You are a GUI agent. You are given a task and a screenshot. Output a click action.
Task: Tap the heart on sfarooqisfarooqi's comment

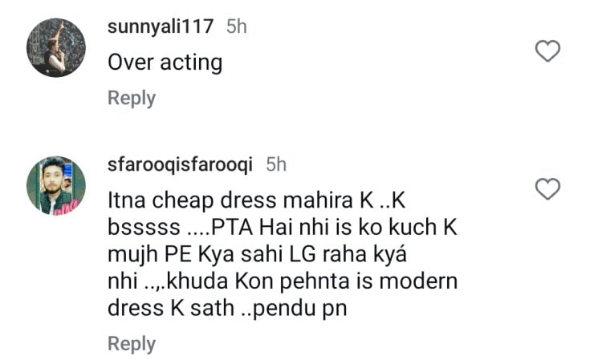[x=547, y=189]
